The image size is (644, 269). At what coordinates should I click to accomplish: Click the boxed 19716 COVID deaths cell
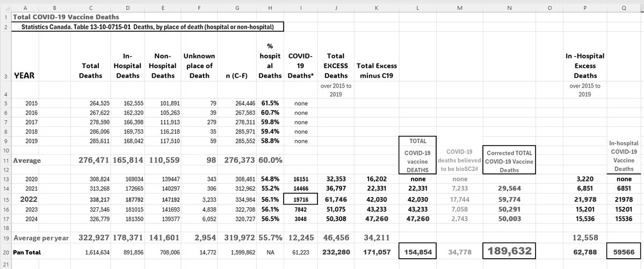pos(301,200)
